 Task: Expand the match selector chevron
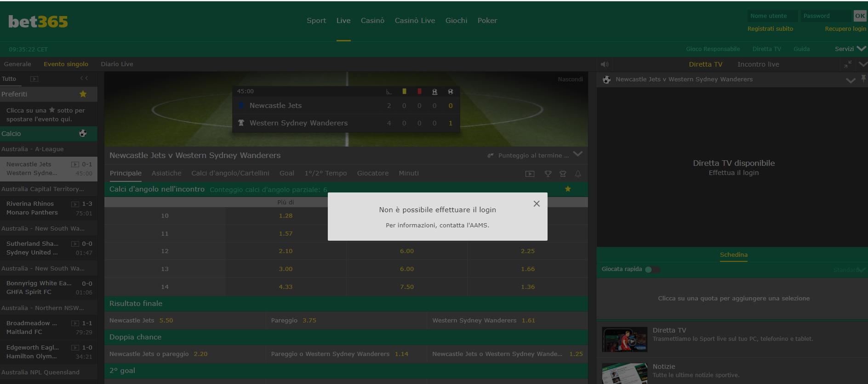click(x=851, y=80)
